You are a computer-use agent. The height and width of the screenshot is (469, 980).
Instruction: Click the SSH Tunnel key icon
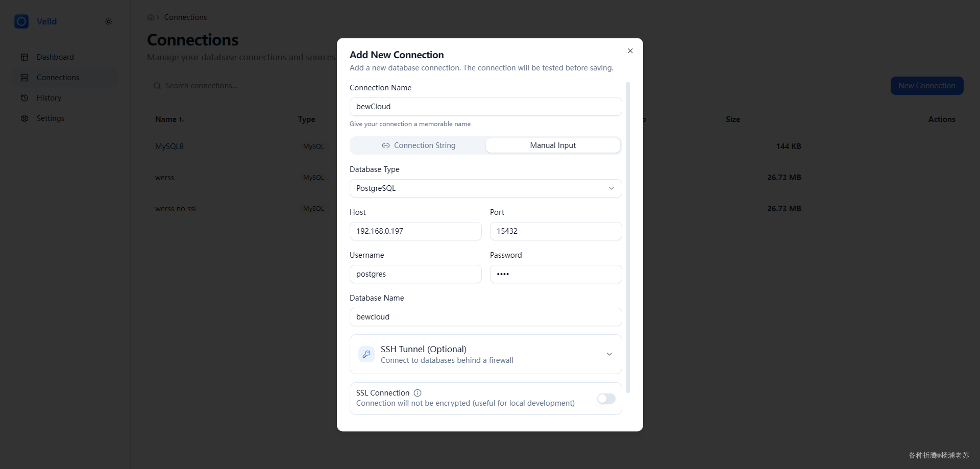(x=366, y=354)
